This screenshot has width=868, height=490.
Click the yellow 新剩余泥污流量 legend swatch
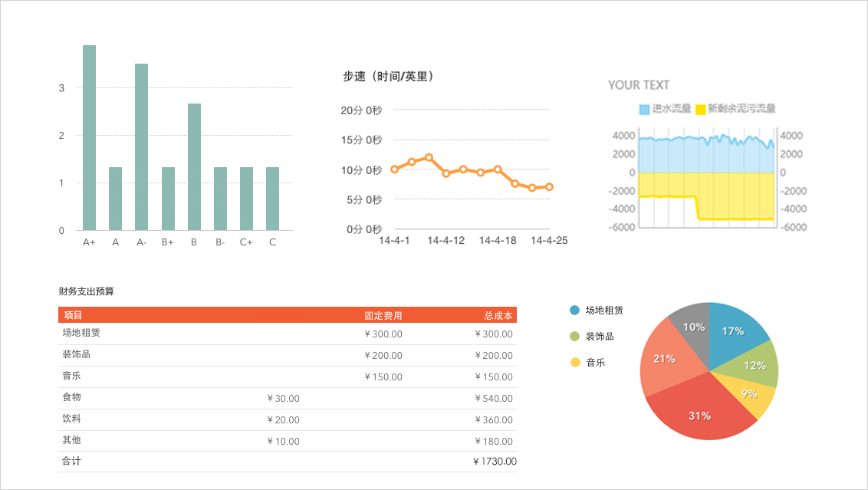pyautogui.click(x=700, y=109)
